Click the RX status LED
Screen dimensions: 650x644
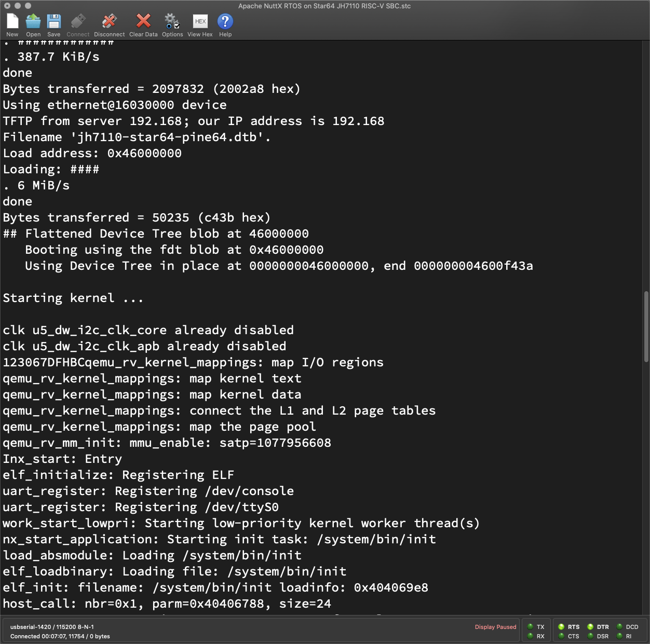(530, 636)
